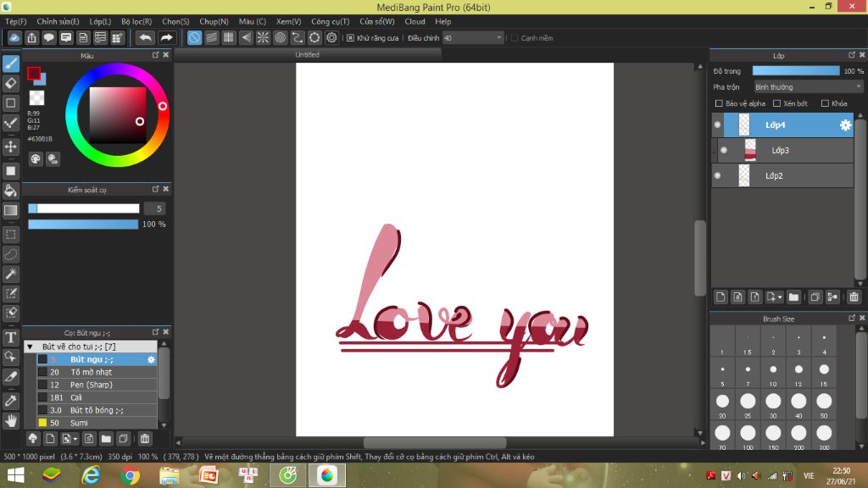Choose the 10 brush size preset
This screenshot has width=868, height=488.
coord(773,373)
